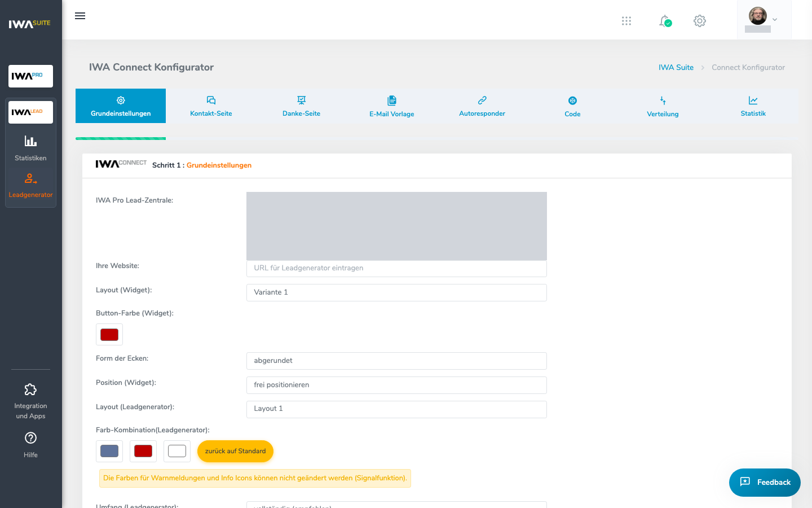Switch to the Danke-Seite tab
The width and height of the screenshot is (812, 508).
[x=301, y=106]
